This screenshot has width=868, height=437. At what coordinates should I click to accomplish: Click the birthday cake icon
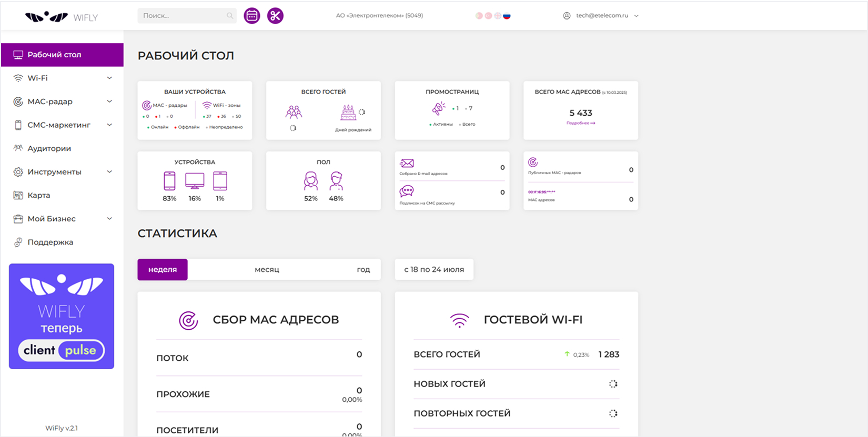(348, 113)
